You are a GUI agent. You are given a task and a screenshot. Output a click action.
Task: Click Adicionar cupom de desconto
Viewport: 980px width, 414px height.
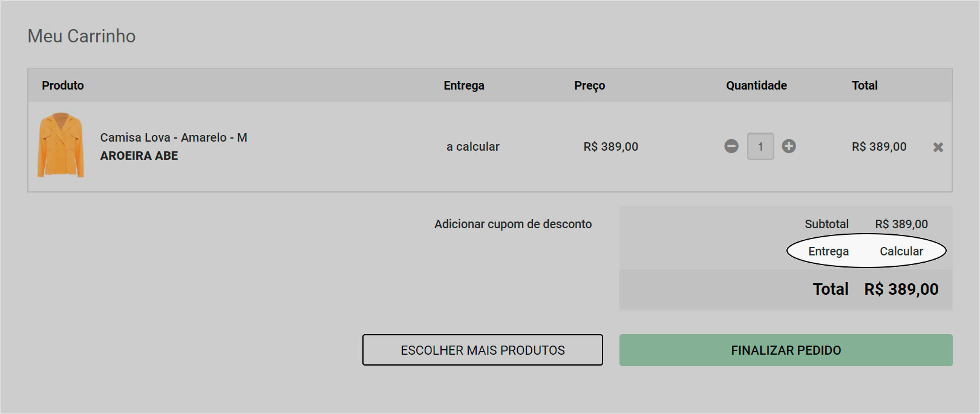tap(513, 224)
